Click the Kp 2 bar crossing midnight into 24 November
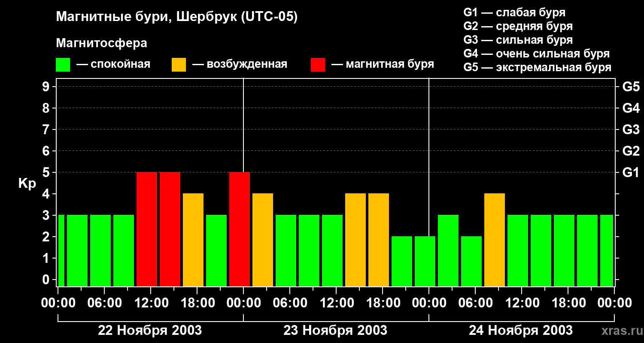This screenshot has width=644, height=343. [425, 262]
